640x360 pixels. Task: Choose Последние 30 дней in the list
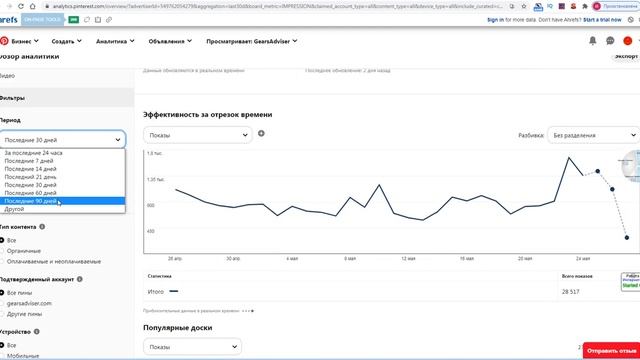[62, 185]
